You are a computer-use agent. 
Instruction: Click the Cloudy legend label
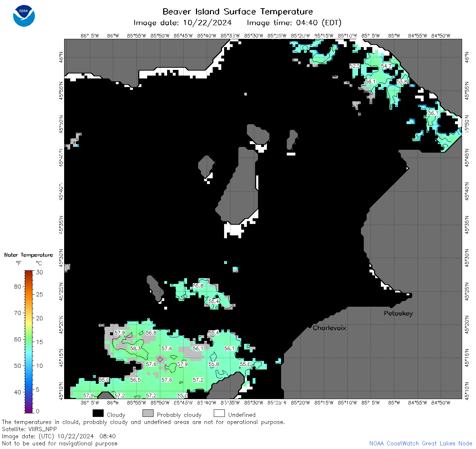tap(116, 415)
